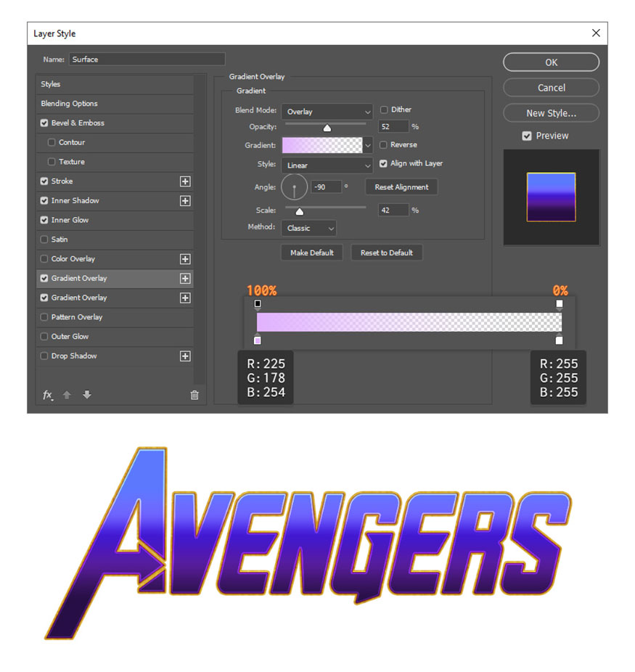
Task: Click plus icon on selected Gradient Overlay row
Action: pos(185,279)
